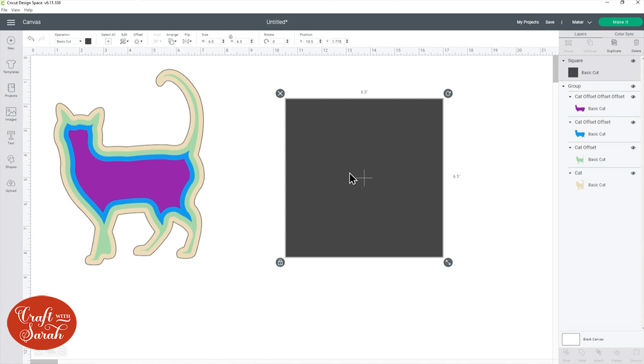This screenshot has width=644, height=364.
Task: Click the Upload icon in sidebar
Action: click(11, 185)
